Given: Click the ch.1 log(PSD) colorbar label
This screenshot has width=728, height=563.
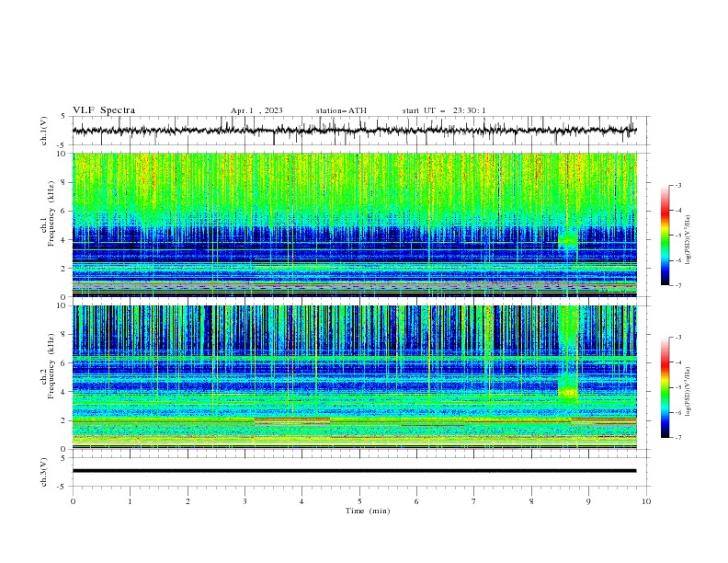Looking at the screenshot, I should pos(688,240).
